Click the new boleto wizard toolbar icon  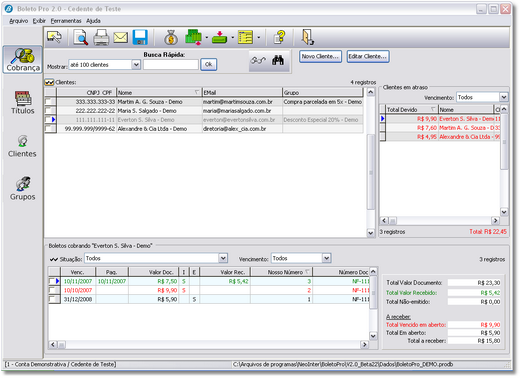click(54, 37)
